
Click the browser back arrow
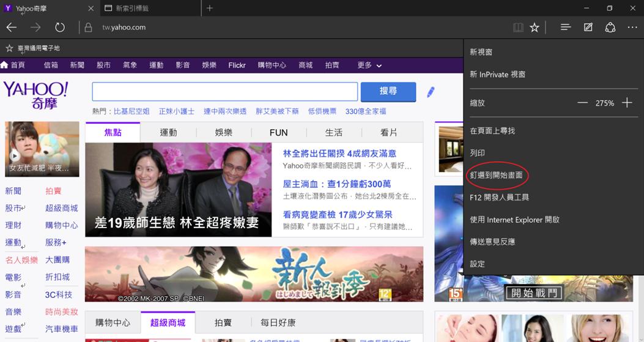click(12, 28)
